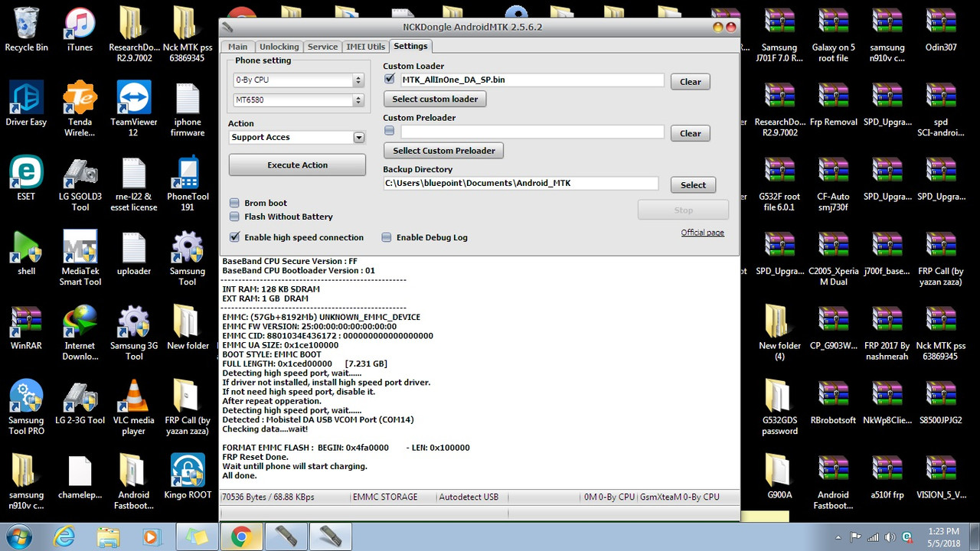Click the empty Custom Preloader field
The height and width of the screenshot is (551, 980).
pyautogui.click(x=532, y=132)
